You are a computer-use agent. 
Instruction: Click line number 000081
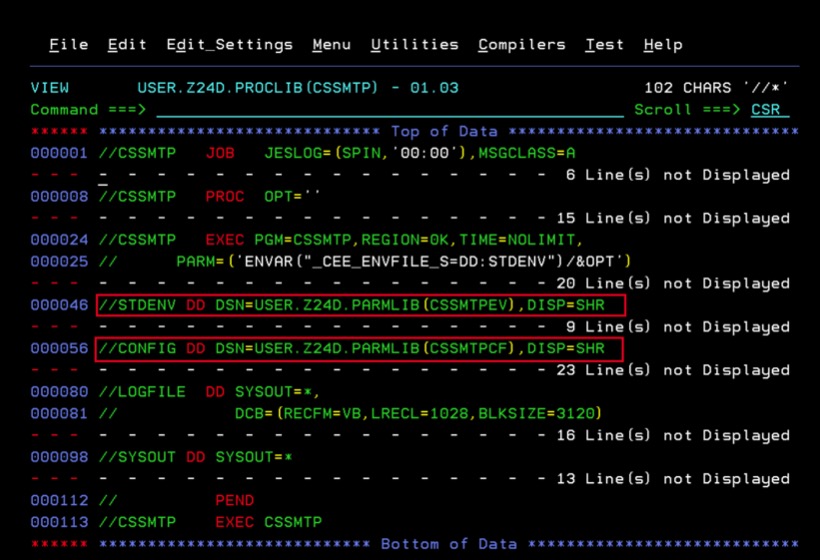click(x=59, y=414)
